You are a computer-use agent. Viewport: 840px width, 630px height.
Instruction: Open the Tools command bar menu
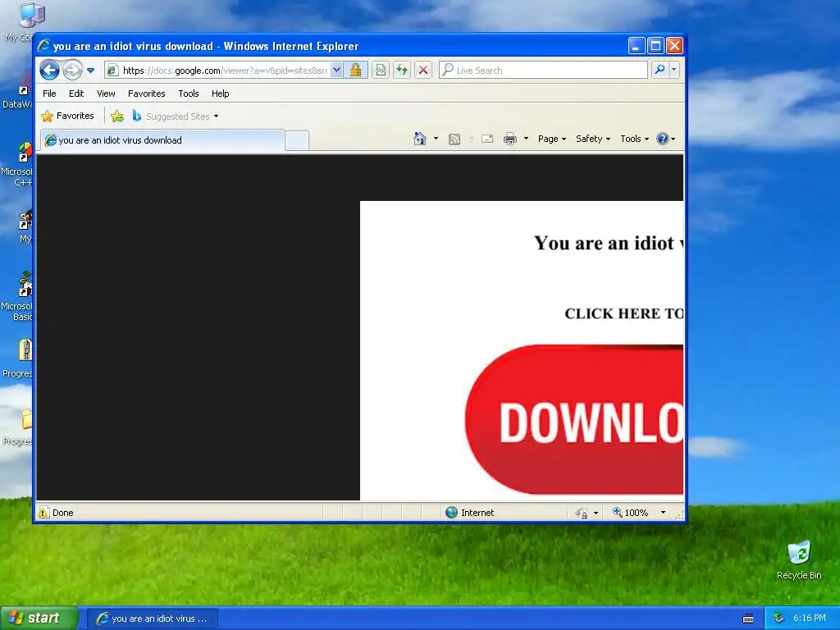pyautogui.click(x=635, y=139)
